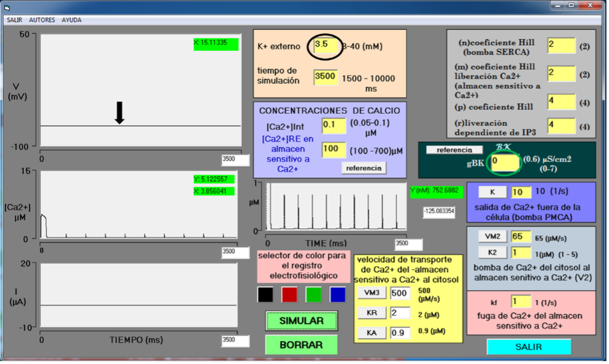Select the black trace color swatch
This screenshot has height=364, width=609.
pyautogui.click(x=265, y=294)
